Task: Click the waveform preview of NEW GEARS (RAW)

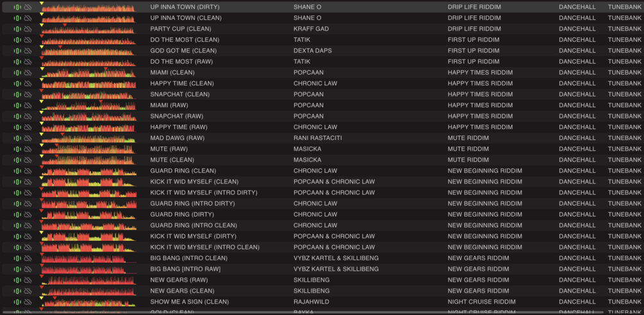Action: [x=88, y=280]
